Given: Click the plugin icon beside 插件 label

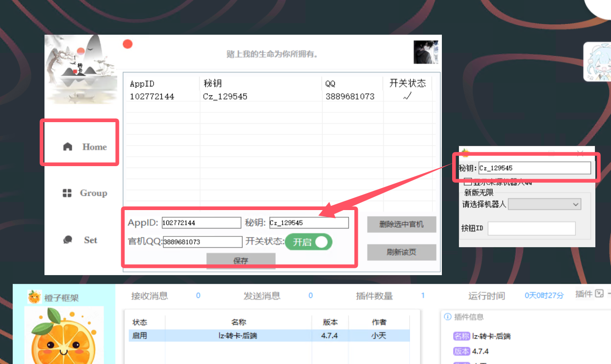Looking at the screenshot, I should 600,294.
